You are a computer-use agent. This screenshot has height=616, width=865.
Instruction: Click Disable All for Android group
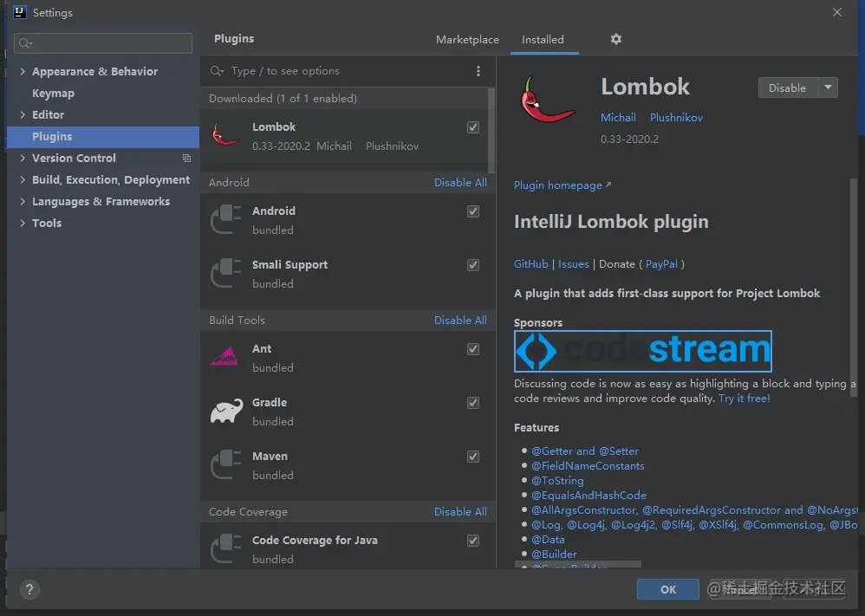pos(460,183)
